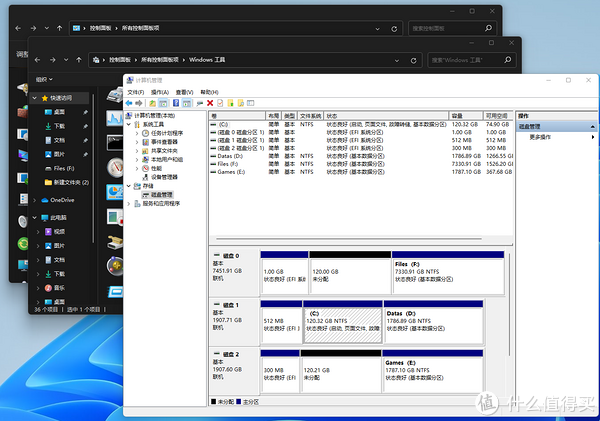Click the checkmark Properties icon in toolbar
The image size is (600, 421).
[220, 103]
